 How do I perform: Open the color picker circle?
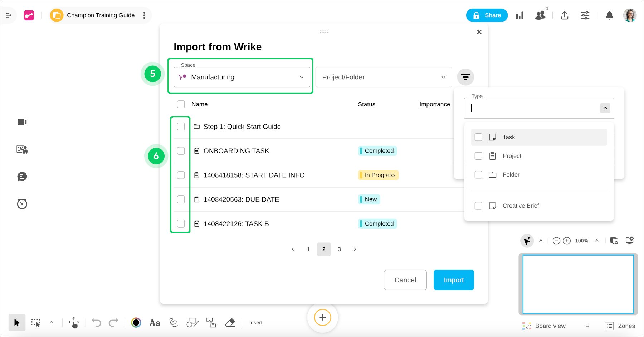[x=136, y=323]
